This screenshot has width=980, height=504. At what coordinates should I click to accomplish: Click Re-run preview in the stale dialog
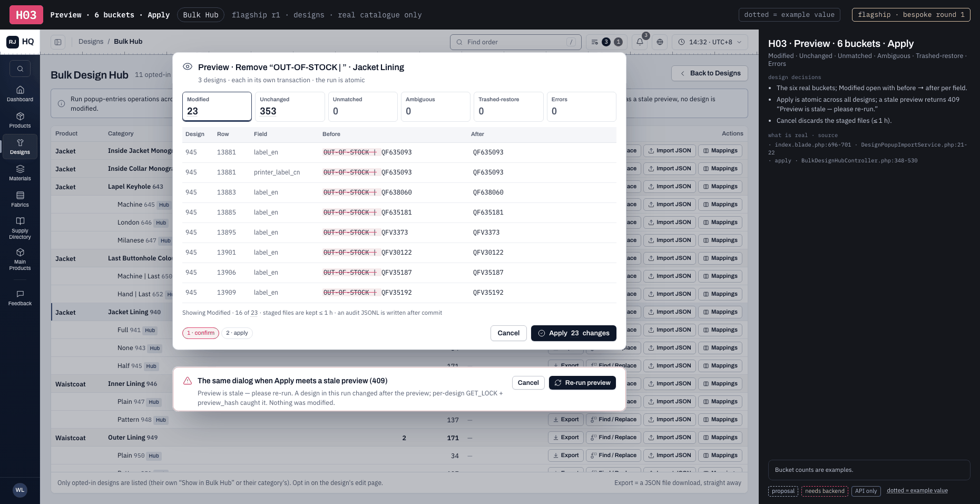pos(582,383)
